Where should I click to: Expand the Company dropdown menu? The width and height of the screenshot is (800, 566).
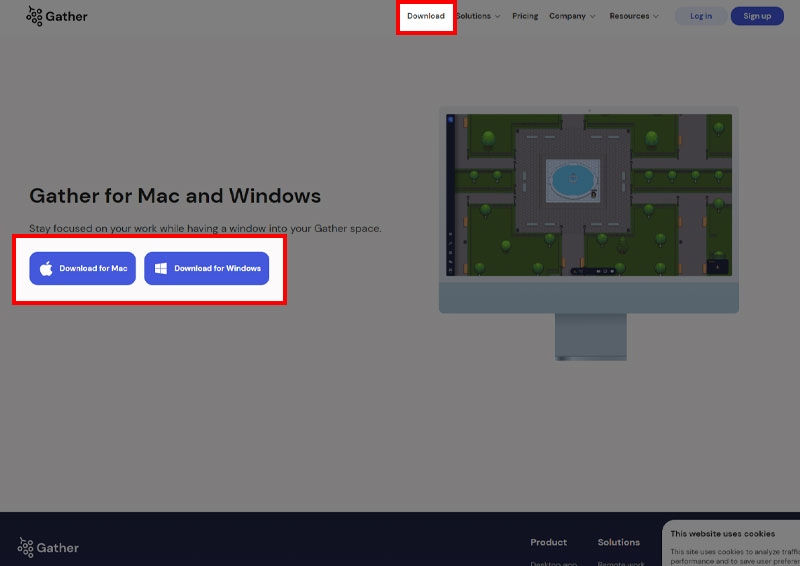tap(572, 16)
